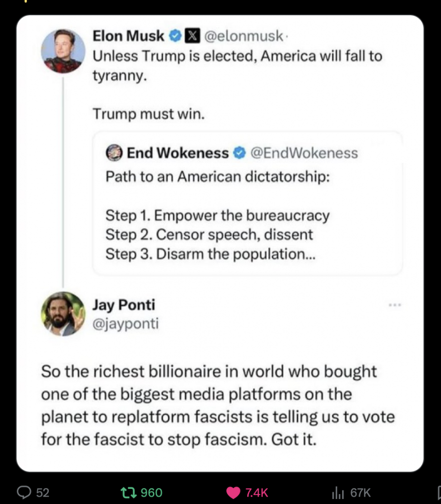
Task: Open view analytics bar chart icon
Action: (338, 492)
